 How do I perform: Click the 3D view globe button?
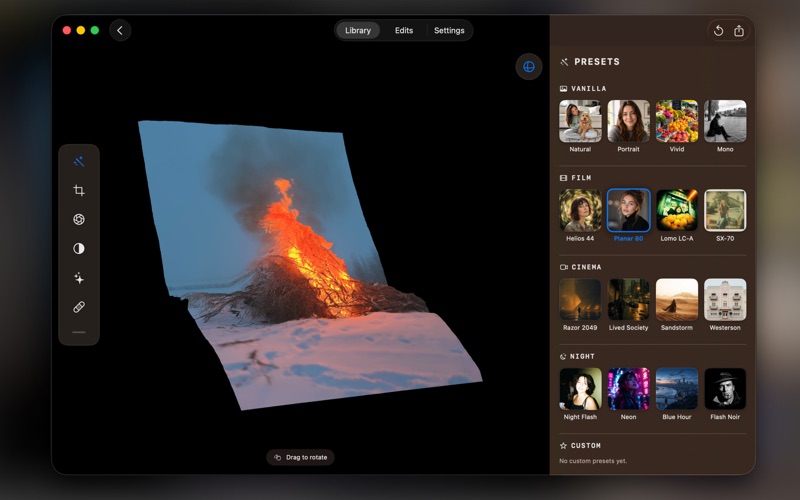(529, 67)
